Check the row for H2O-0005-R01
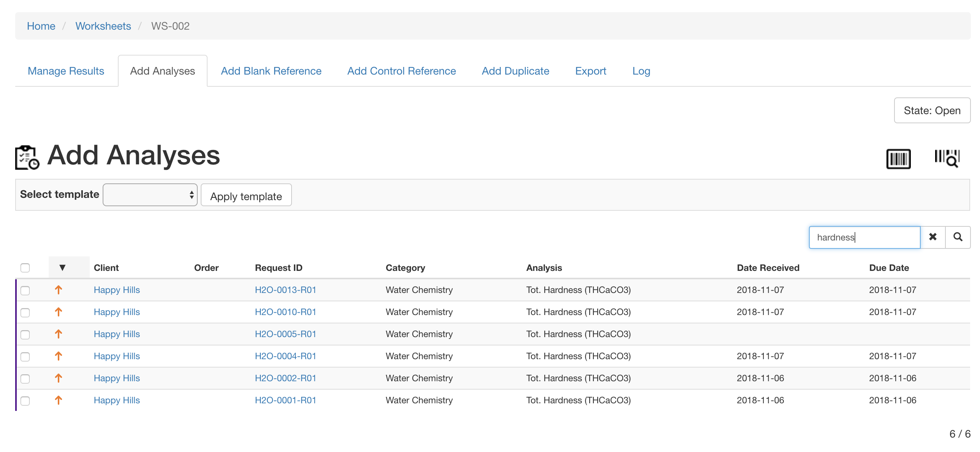This screenshot has width=980, height=452. coord(25,335)
